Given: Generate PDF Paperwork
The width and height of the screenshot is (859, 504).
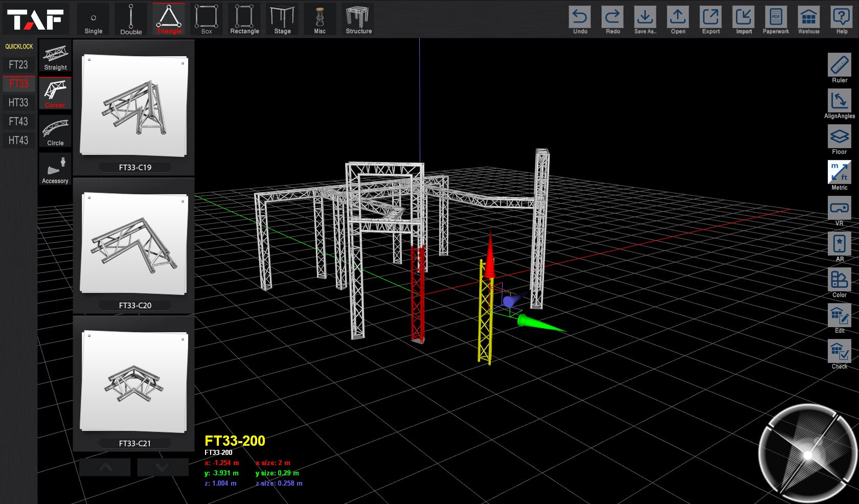Looking at the screenshot, I should coord(776,20).
